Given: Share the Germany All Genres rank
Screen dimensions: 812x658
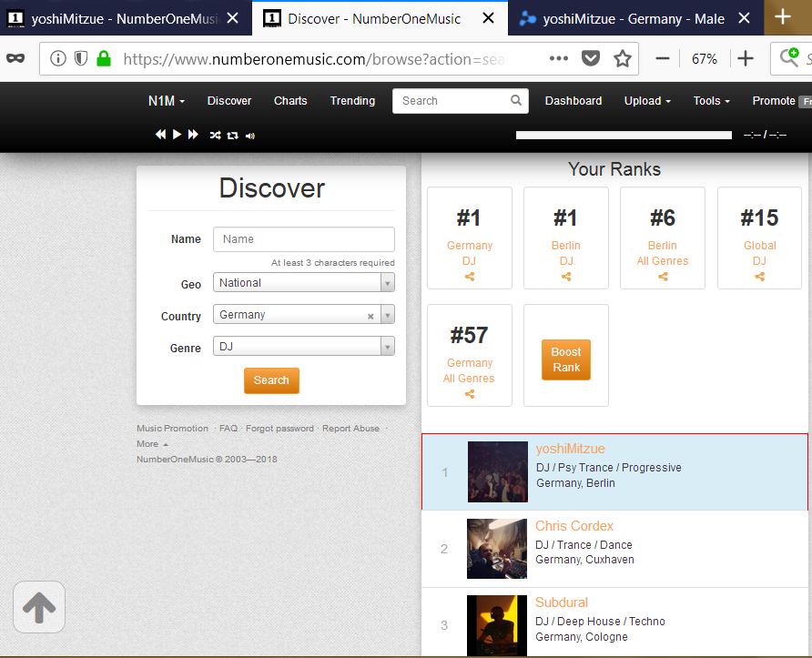Looking at the screenshot, I should click(x=470, y=394).
